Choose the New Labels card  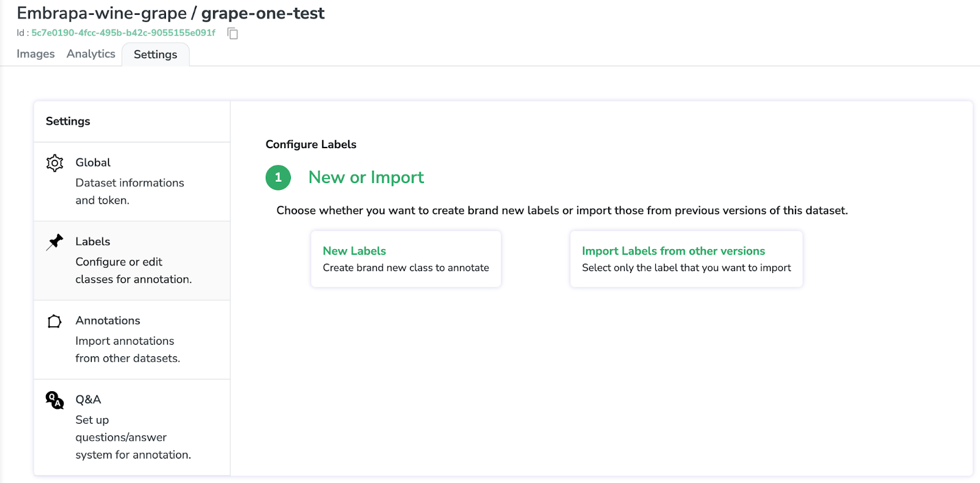pyautogui.click(x=405, y=259)
